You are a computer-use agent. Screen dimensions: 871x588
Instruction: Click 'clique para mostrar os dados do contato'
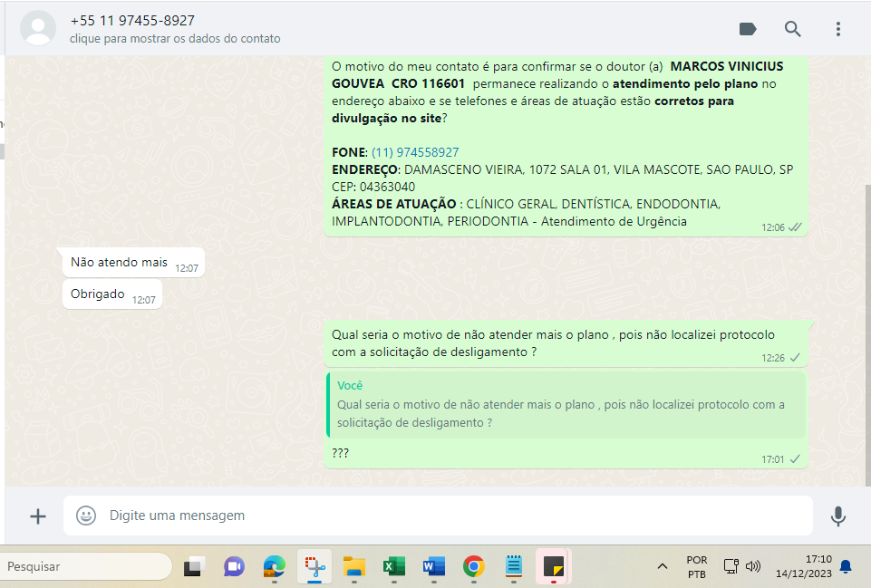click(175, 39)
